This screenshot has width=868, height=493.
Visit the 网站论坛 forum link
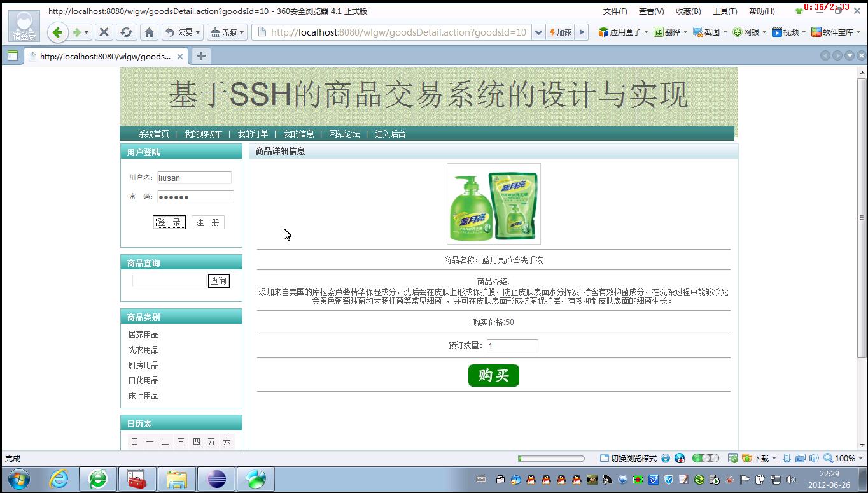[344, 134]
